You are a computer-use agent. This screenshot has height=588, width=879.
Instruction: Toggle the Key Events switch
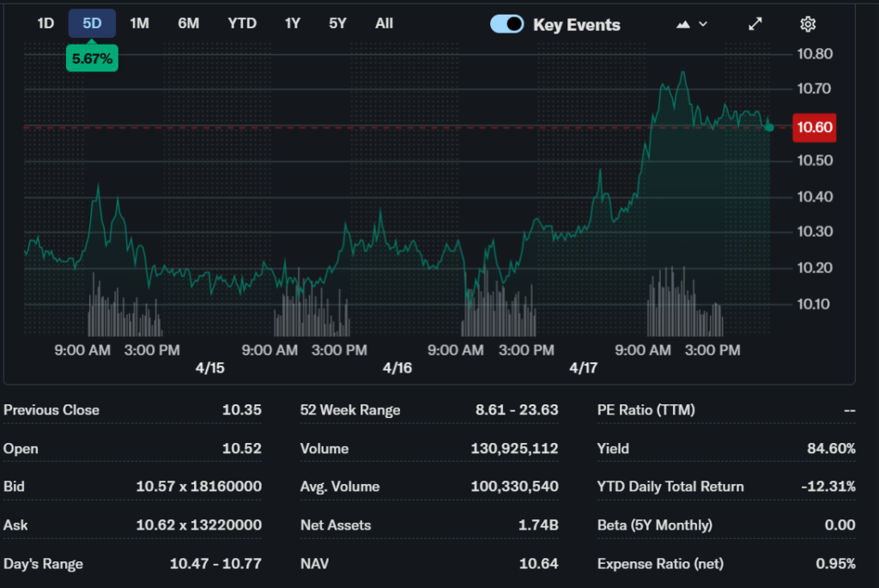506,24
